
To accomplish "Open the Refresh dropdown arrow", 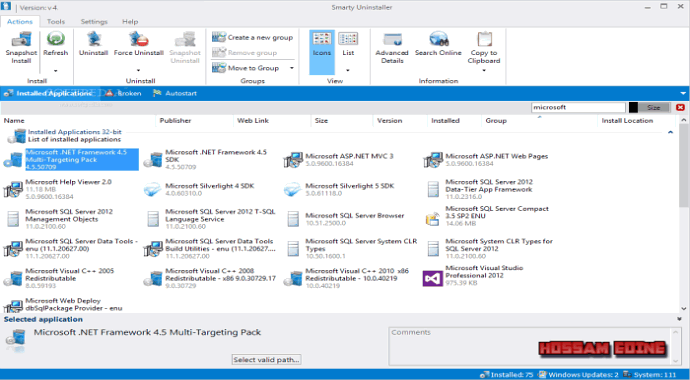I will [x=55, y=70].
